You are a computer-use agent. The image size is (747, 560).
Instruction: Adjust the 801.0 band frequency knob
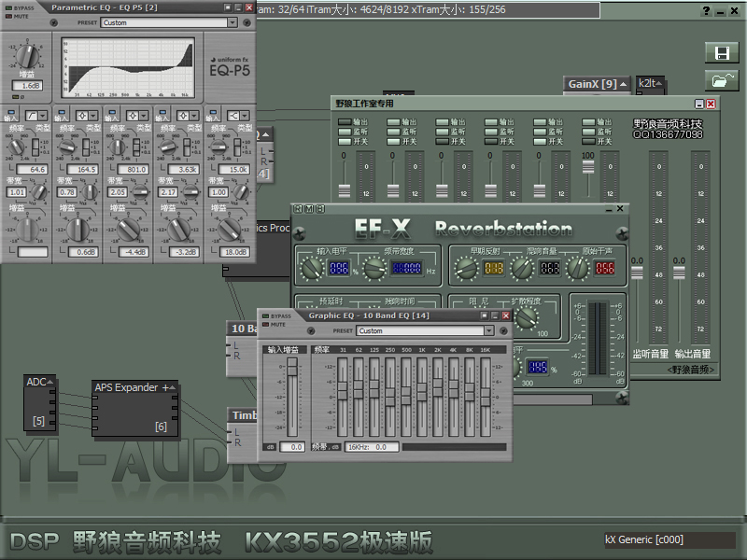point(118,147)
